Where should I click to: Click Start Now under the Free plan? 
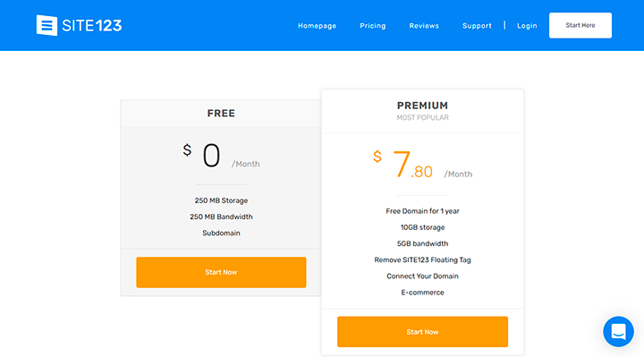(221, 272)
